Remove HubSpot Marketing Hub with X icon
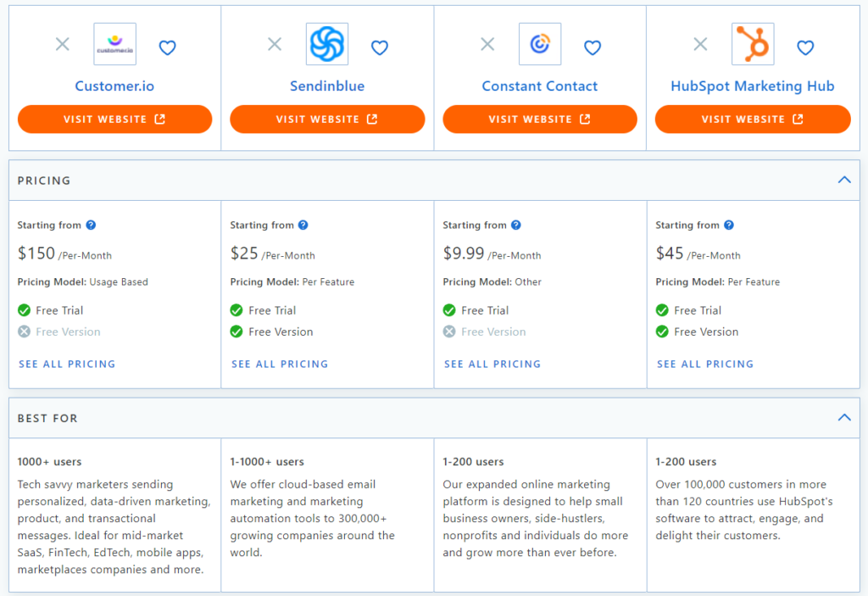Viewport: 868px width, 596px height. point(700,44)
